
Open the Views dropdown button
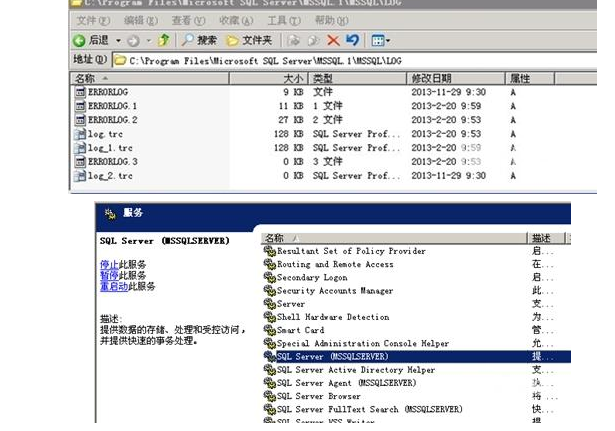tap(380, 40)
